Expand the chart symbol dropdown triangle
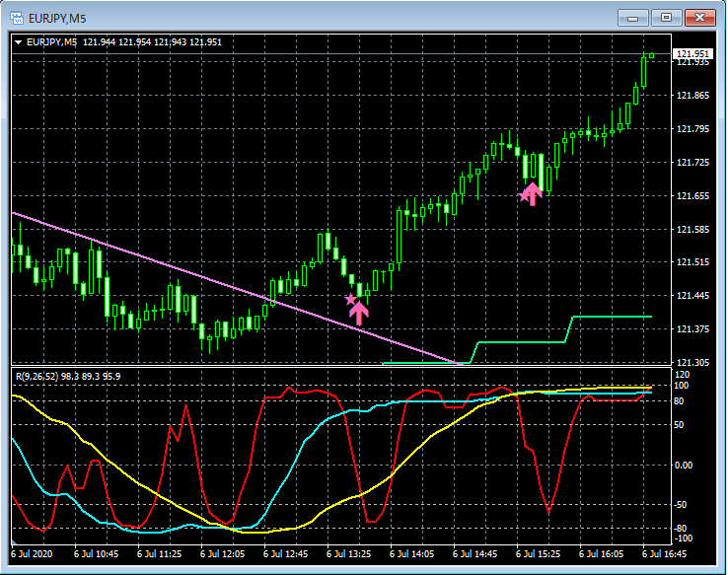Image resolution: width=728 pixels, height=575 pixels. (18, 42)
